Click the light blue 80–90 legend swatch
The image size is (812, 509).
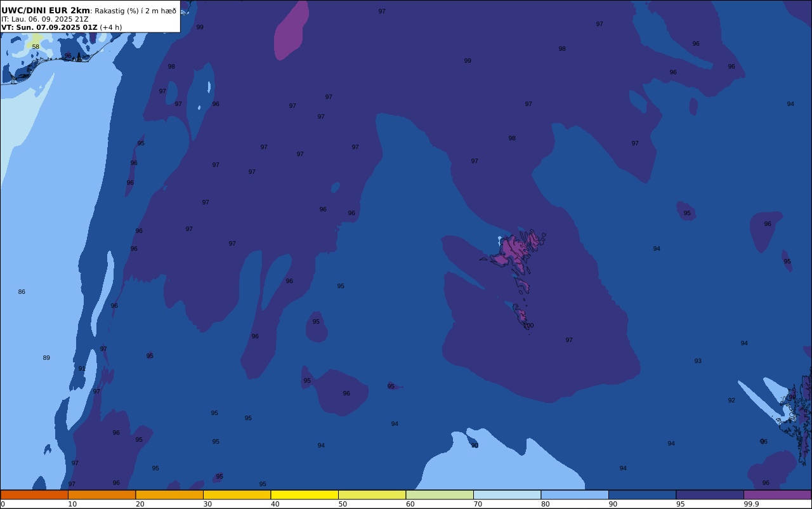[575, 494]
